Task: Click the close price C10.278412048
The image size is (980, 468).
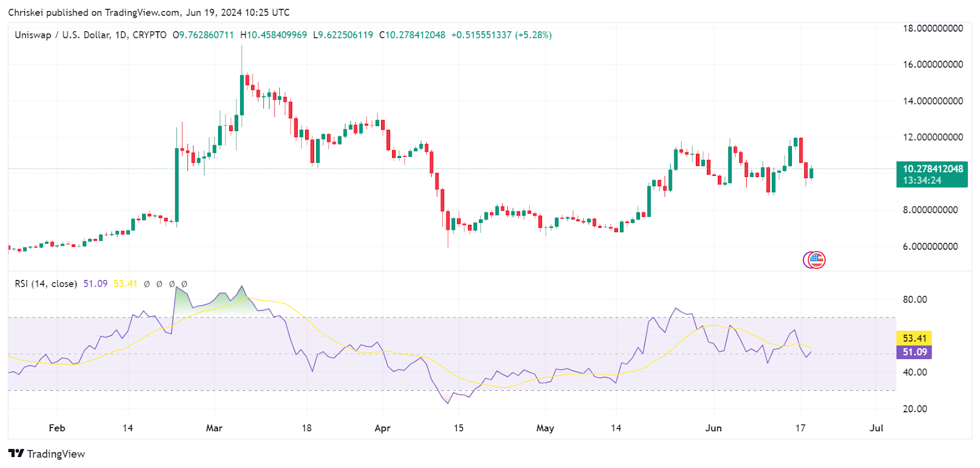Action: click(412, 35)
